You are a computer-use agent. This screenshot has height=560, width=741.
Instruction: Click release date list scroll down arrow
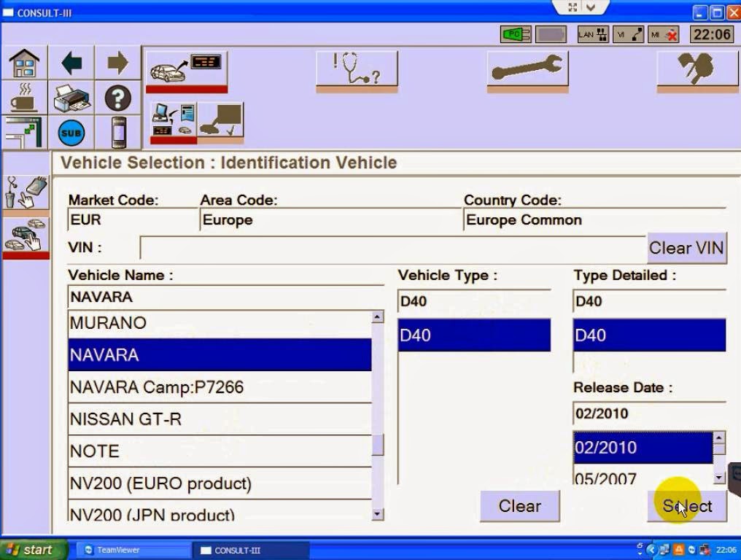(719, 478)
